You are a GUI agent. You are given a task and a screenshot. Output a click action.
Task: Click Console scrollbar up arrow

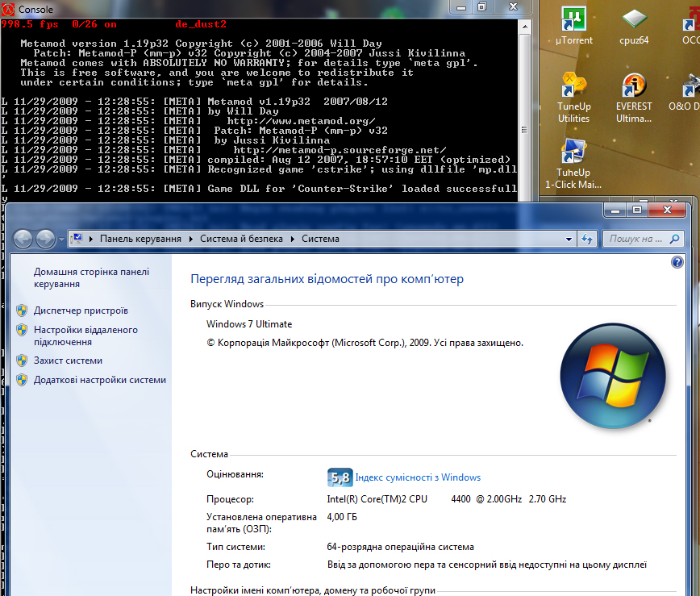click(x=525, y=27)
